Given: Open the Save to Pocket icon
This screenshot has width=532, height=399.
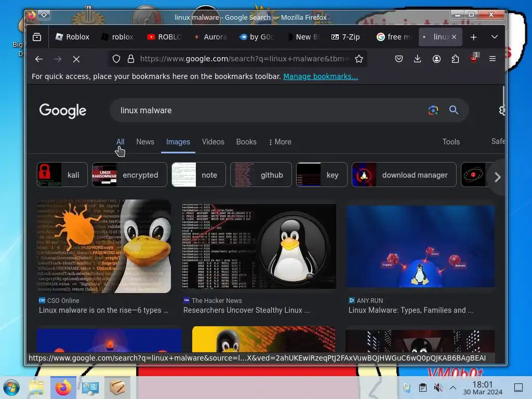Looking at the screenshot, I should (x=399, y=59).
